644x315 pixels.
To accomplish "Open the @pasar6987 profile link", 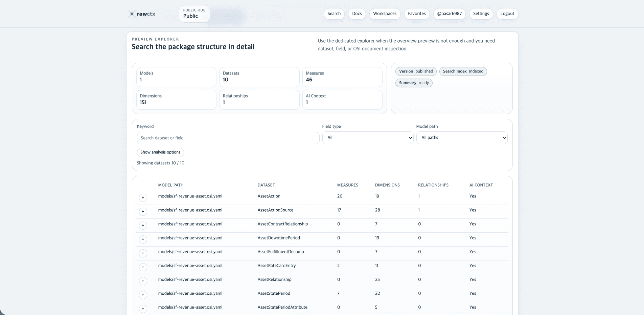I will (x=449, y=14).
